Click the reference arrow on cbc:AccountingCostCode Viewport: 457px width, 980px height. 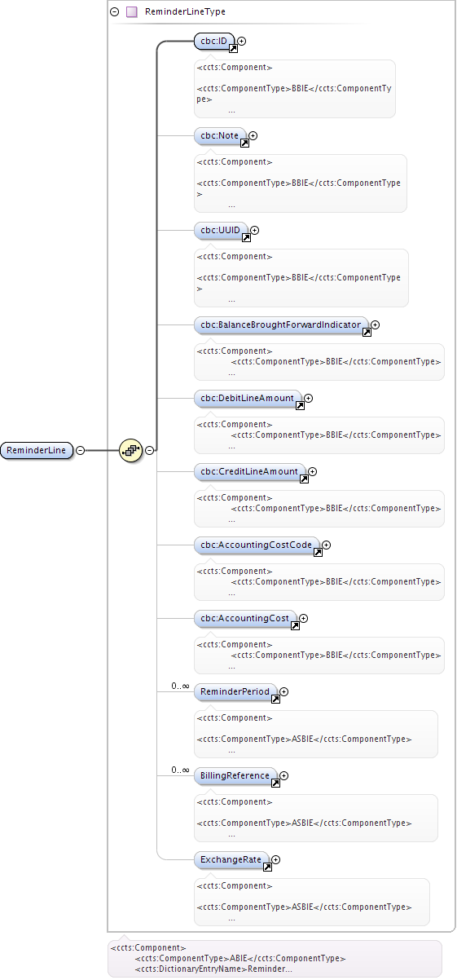pos(318,552)
